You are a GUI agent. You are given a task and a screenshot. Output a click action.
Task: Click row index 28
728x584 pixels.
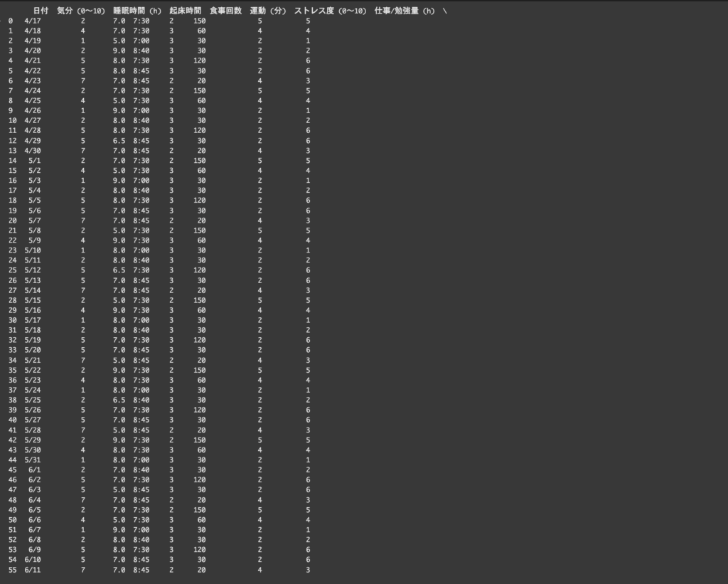pos(13,301)
